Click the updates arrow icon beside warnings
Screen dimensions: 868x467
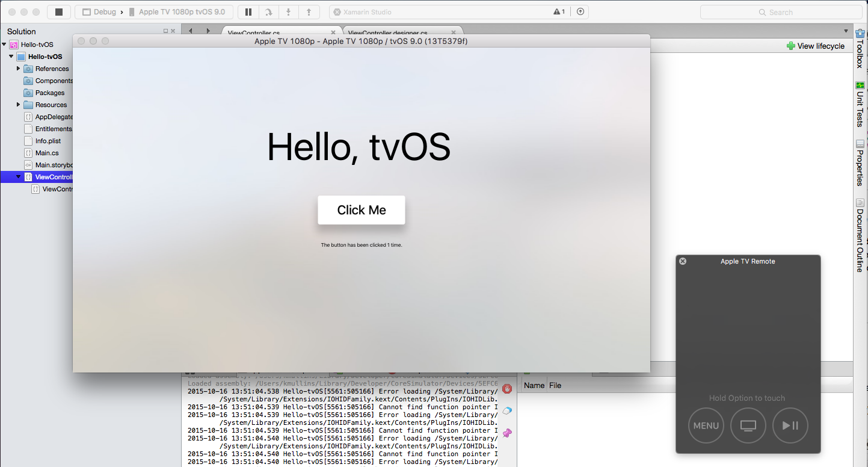tap(580, 12)
